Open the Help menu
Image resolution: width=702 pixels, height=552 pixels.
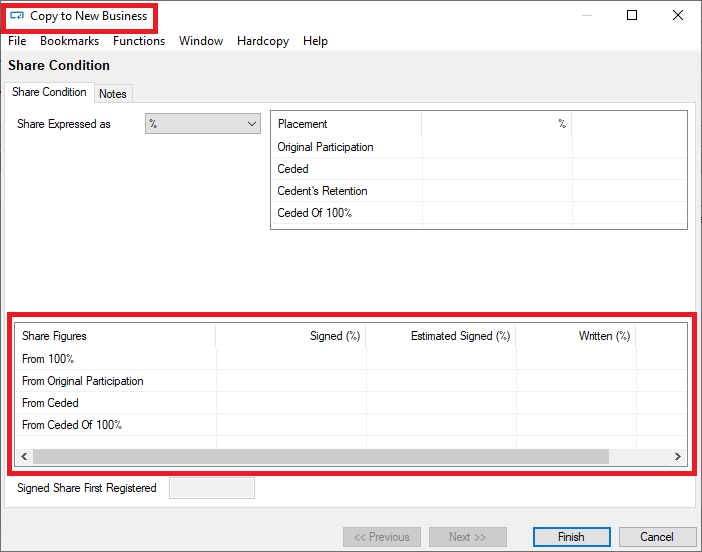315,41
